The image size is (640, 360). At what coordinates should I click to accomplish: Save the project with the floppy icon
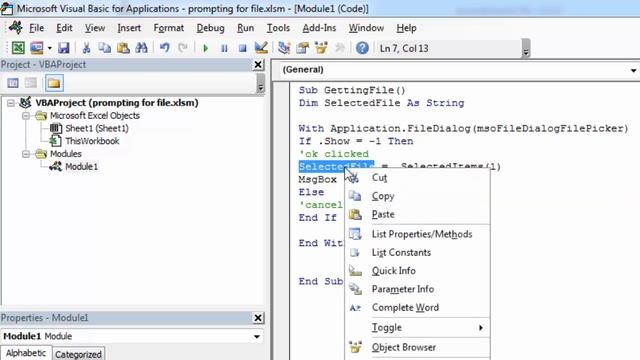64,48
